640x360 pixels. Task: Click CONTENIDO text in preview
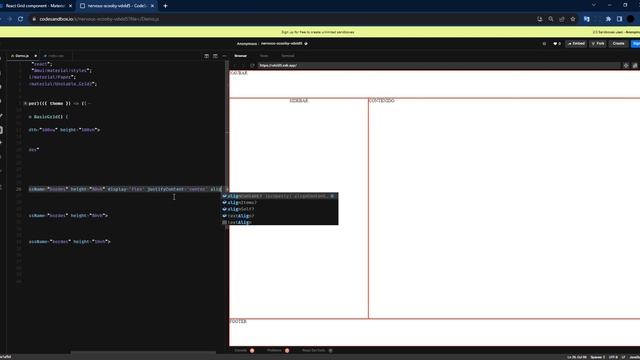pyautogui.click(x=382, y=100)
